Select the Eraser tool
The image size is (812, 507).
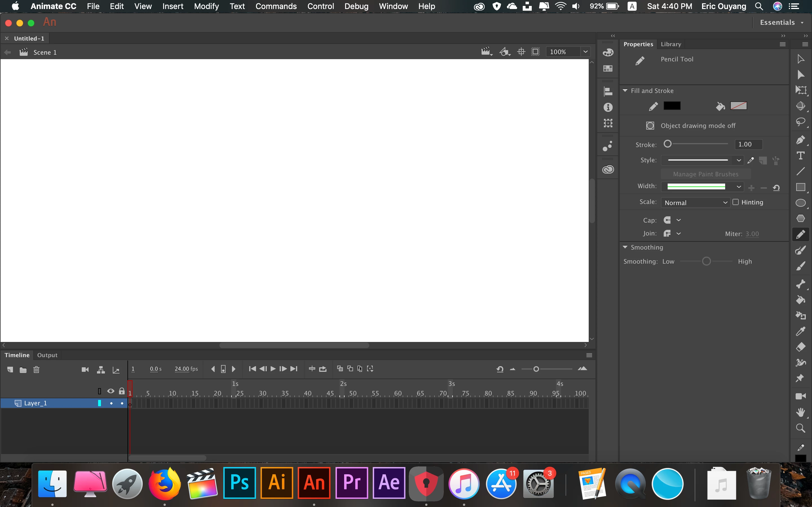coord(800,347)
